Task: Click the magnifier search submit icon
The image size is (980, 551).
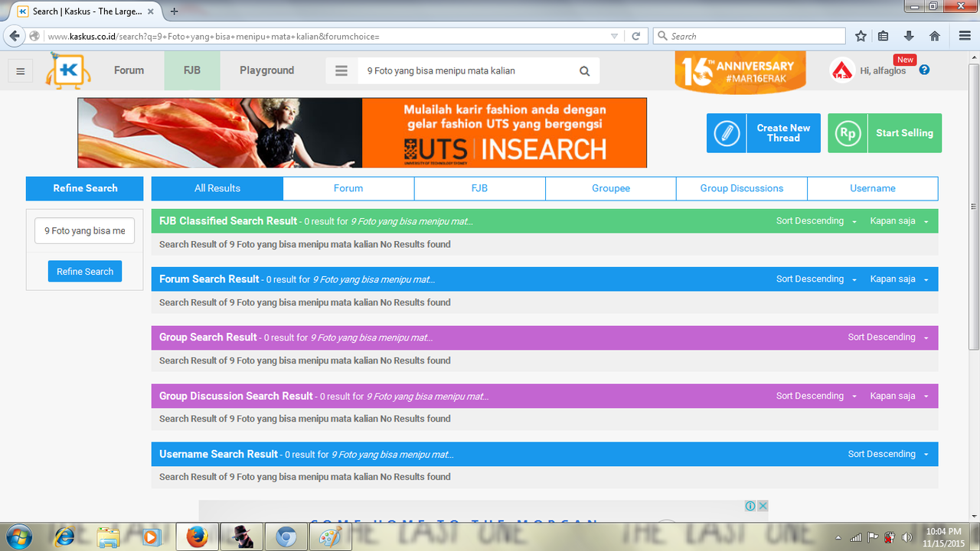Action: tap(584, 71)
